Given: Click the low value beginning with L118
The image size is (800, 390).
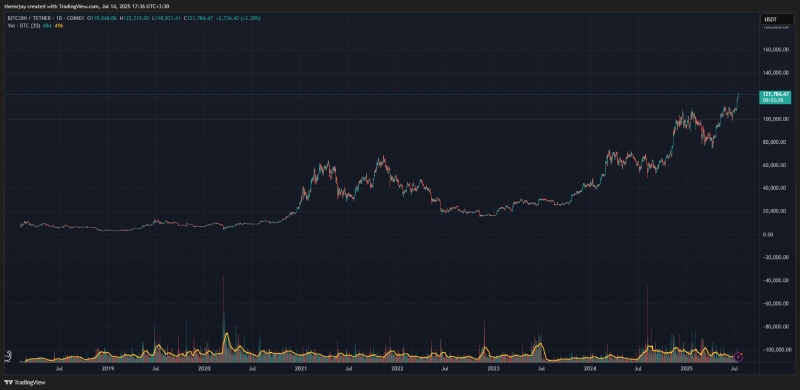Looking at the screenshot, I should (166, 18).
